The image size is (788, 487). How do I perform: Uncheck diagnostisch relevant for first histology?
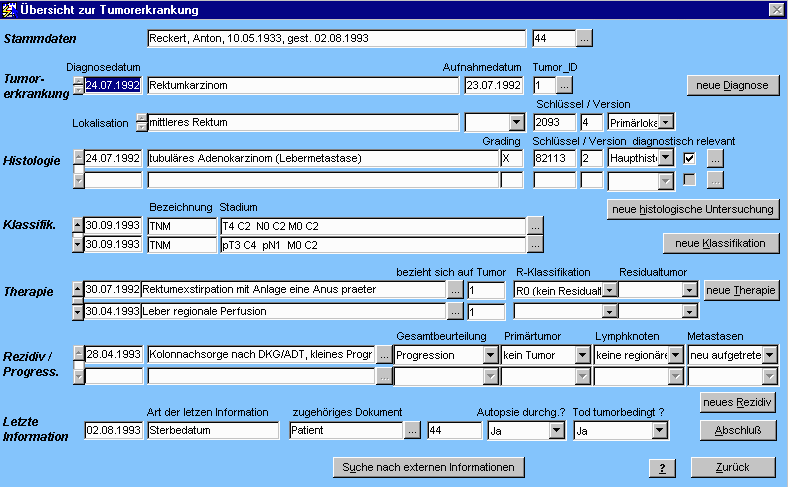(x=689, y=159)
